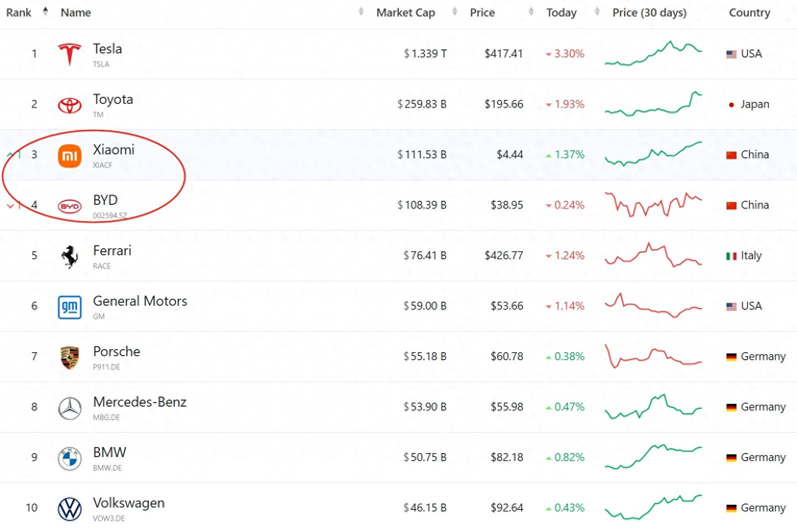
Task: Click BMW's 30-day price chart
Action: tap(653, 457)
